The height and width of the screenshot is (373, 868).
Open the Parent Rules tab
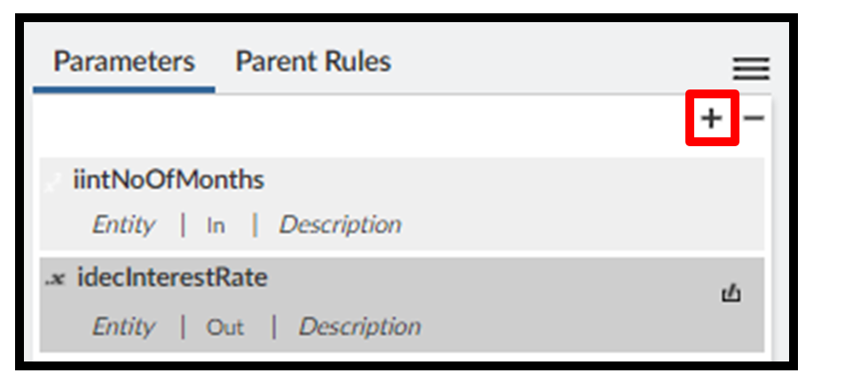coord(312,63)
